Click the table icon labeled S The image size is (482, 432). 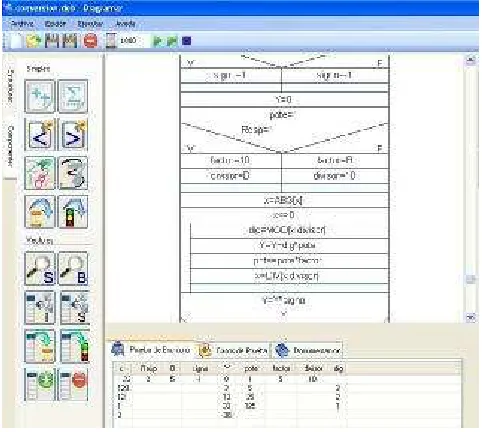(75, 307)
